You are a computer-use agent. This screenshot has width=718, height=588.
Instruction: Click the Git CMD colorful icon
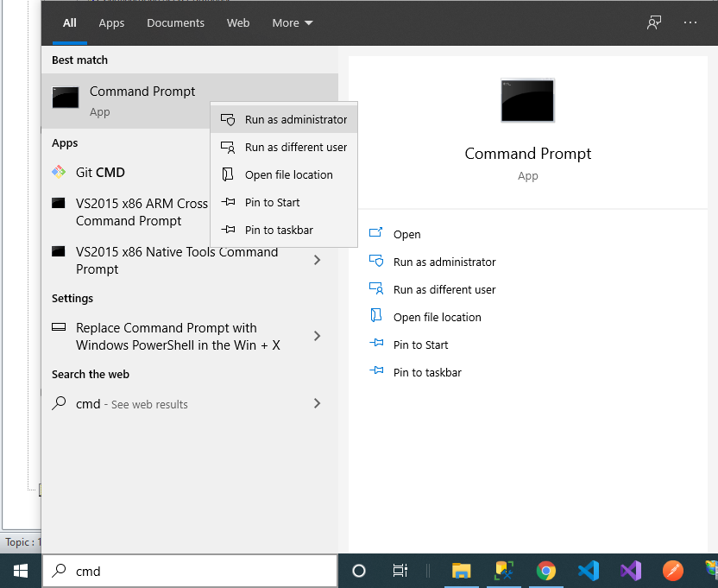click(x=59, y=172)
